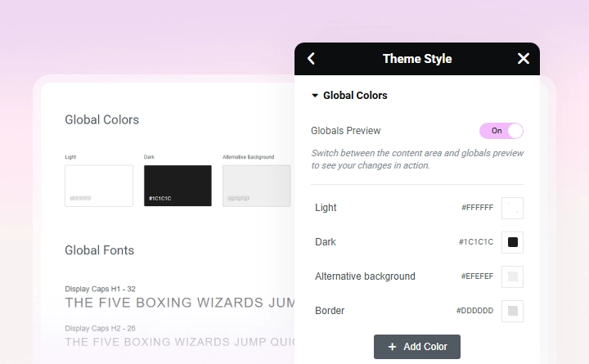Click the Theme Style panel title
Viewport: 589px width, 364px height.
click(417, 59)
